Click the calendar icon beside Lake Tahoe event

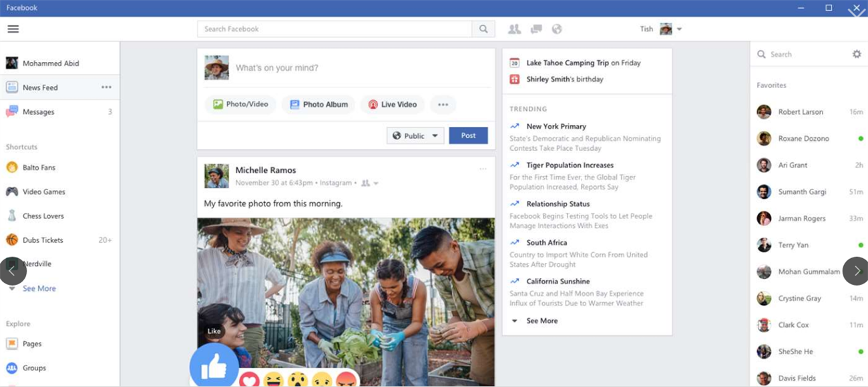coord(514,63)
